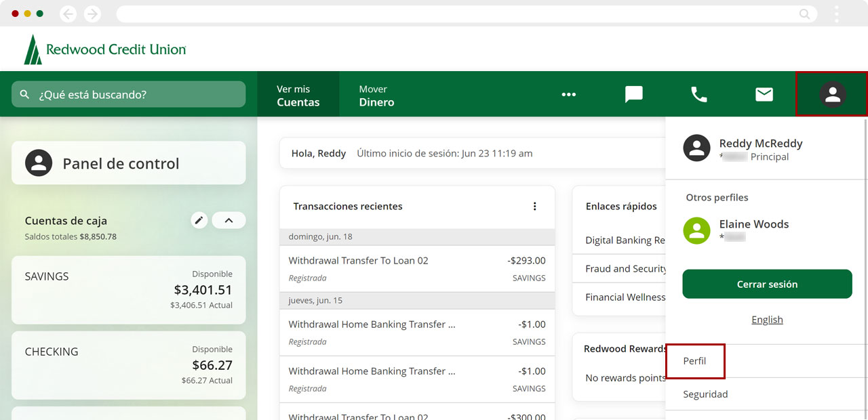
Task: Open the envelope mail icon
Action: click(764, 94)
